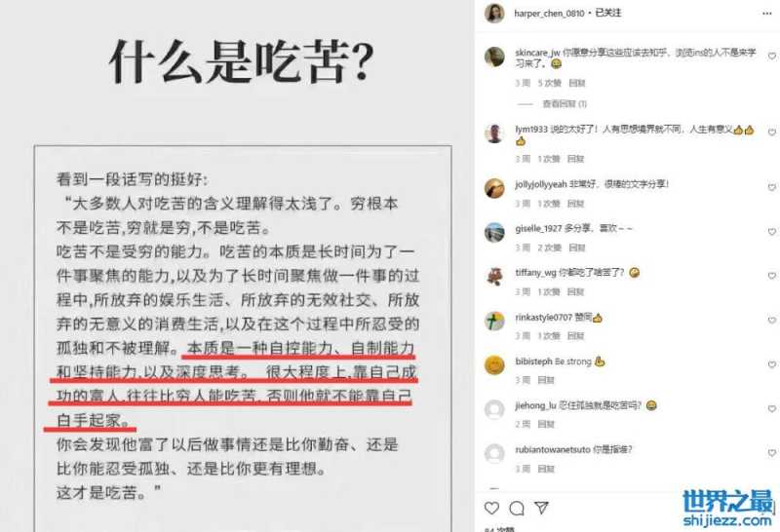Open tiffany_wg commenter avatar
This screenshot has width=780, height=532.
point(494,277)
